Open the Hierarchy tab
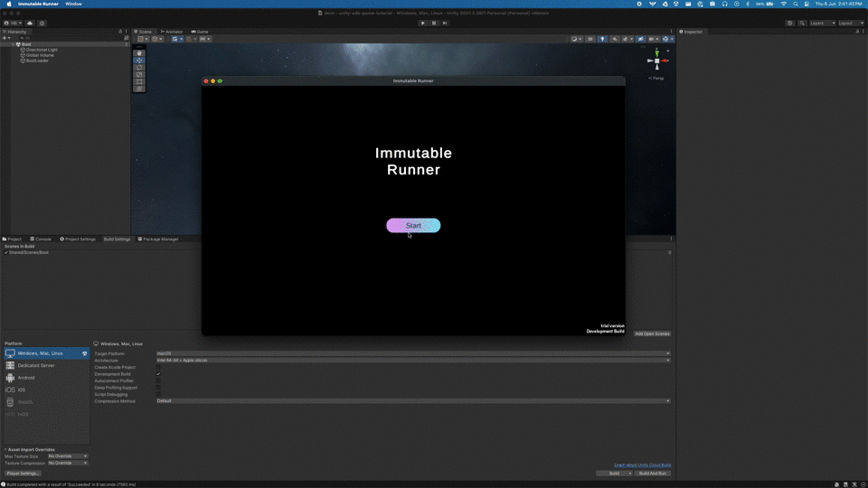This screenshot has width=868, height=488. tap(14, 32)
